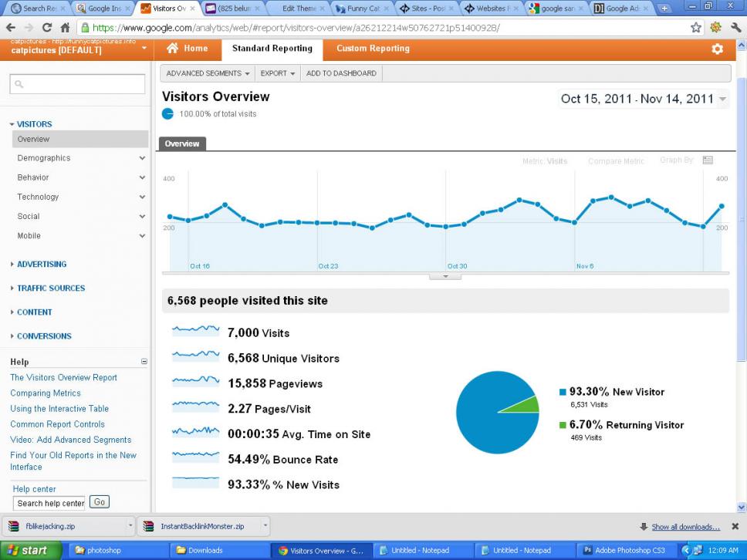
Task: Click the Pageviews sparkline
Action: coord(195,380)
